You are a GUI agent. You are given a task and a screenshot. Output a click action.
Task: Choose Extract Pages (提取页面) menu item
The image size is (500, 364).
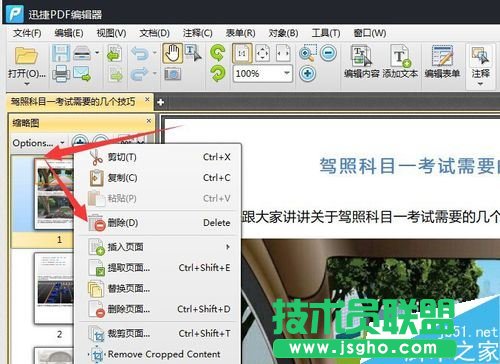(x=159, y=268)
